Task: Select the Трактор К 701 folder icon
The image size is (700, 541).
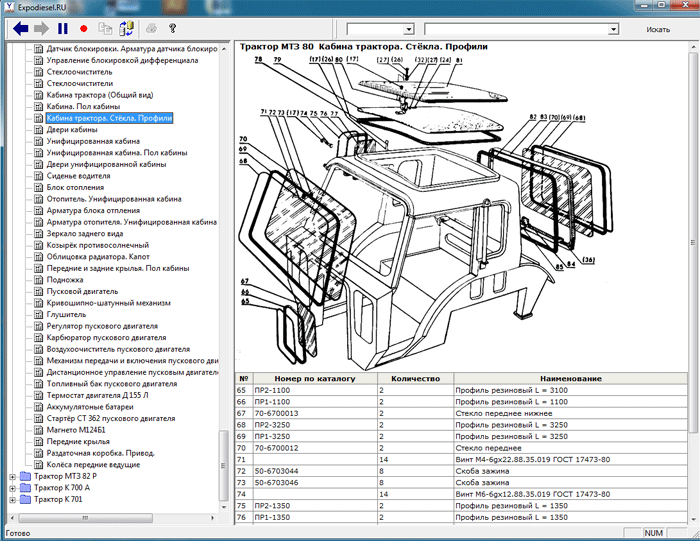Action: tap(25, 499)
